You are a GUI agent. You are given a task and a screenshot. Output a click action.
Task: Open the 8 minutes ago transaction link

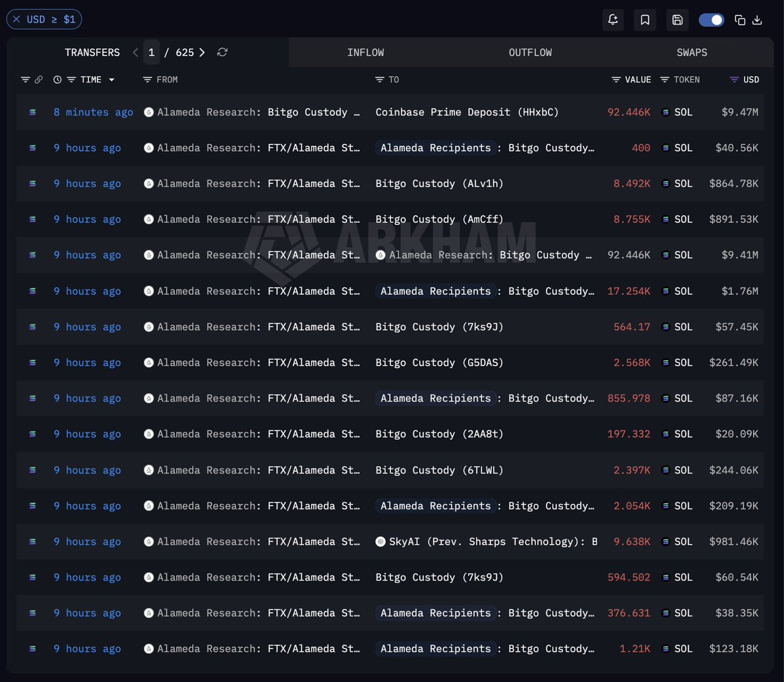pos(94,112)
